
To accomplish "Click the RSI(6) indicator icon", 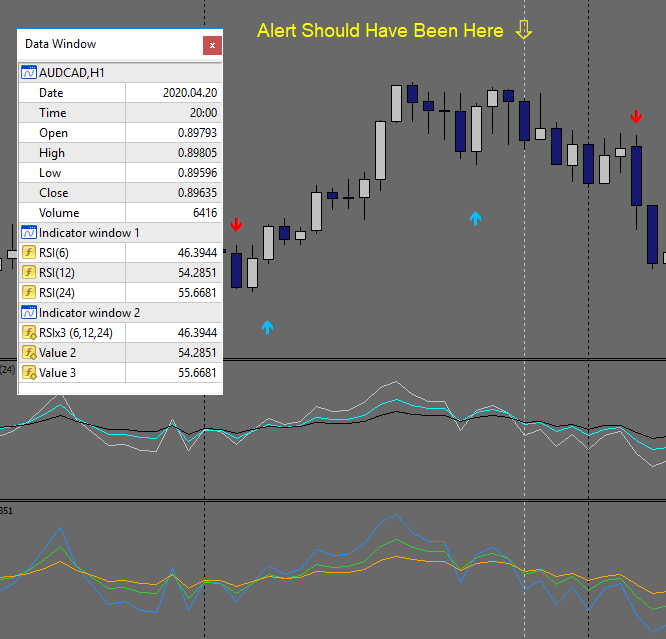I will coord(28,252).
